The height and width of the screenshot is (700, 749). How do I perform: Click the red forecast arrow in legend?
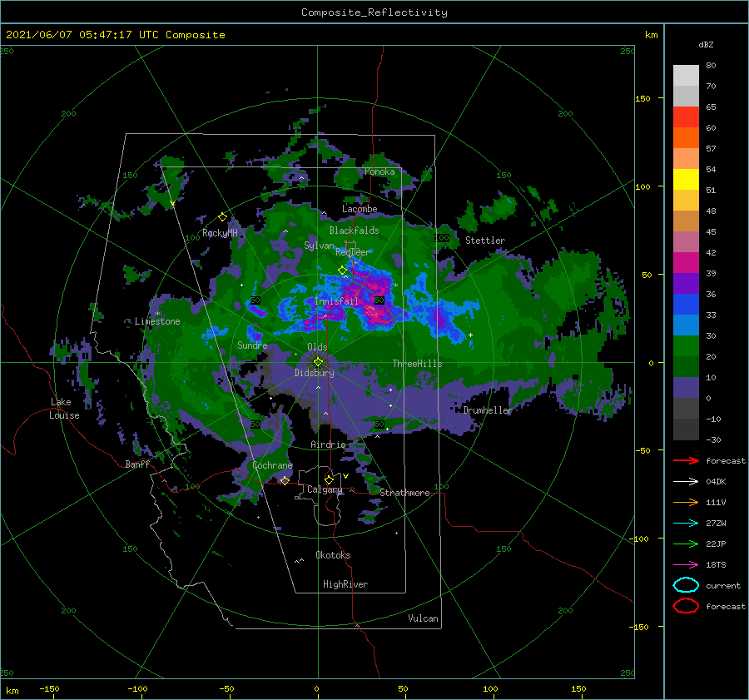coord(686,460)
